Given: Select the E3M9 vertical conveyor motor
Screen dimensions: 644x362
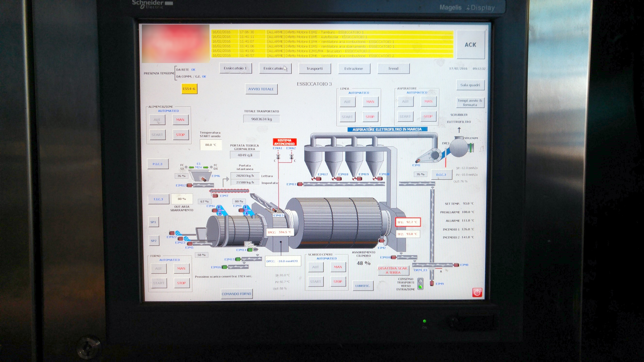Looking at the screenshot, I should tap(432, 283).
